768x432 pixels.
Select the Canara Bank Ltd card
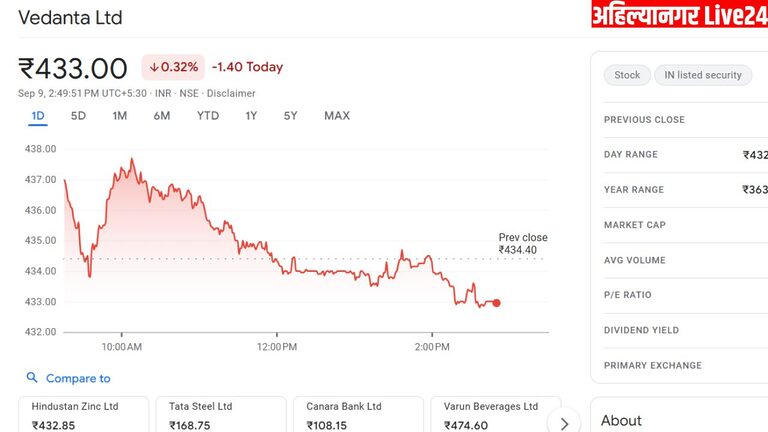pos(358,415)
